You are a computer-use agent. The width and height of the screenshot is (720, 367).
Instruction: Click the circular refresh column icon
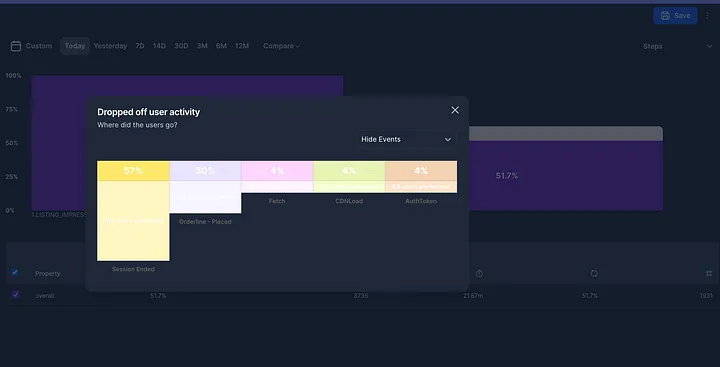(594, 273)
